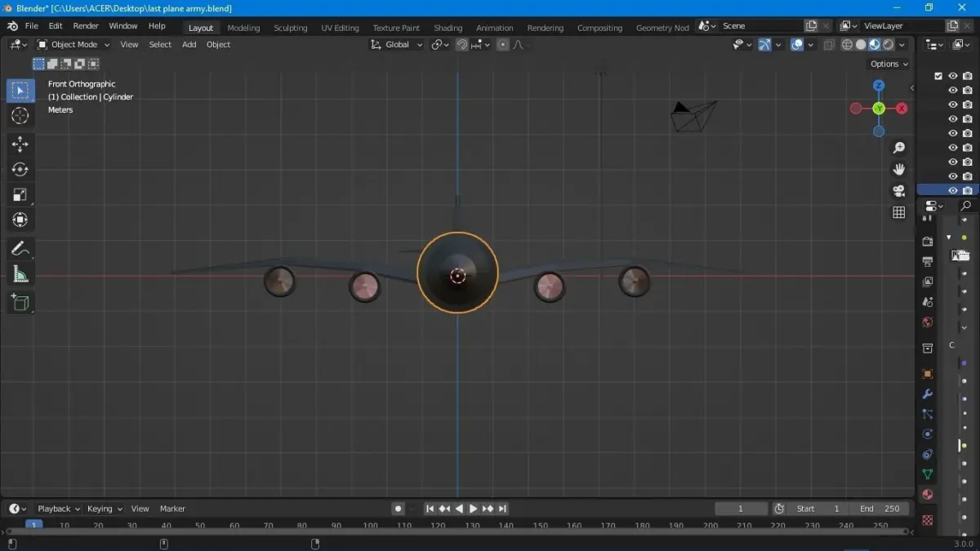Click the Blender logo menu icon
Screen dimensions: 980x551
coord(12,26)
